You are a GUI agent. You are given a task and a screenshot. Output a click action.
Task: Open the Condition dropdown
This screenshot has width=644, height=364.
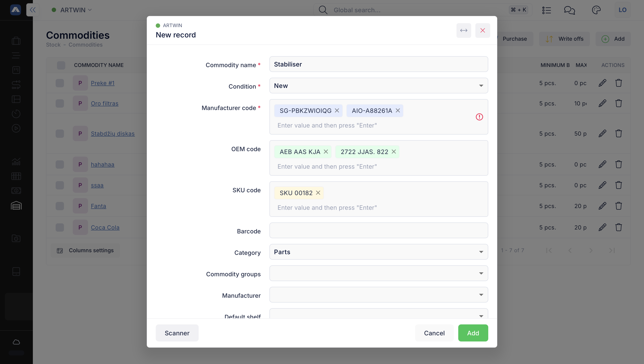379,86
